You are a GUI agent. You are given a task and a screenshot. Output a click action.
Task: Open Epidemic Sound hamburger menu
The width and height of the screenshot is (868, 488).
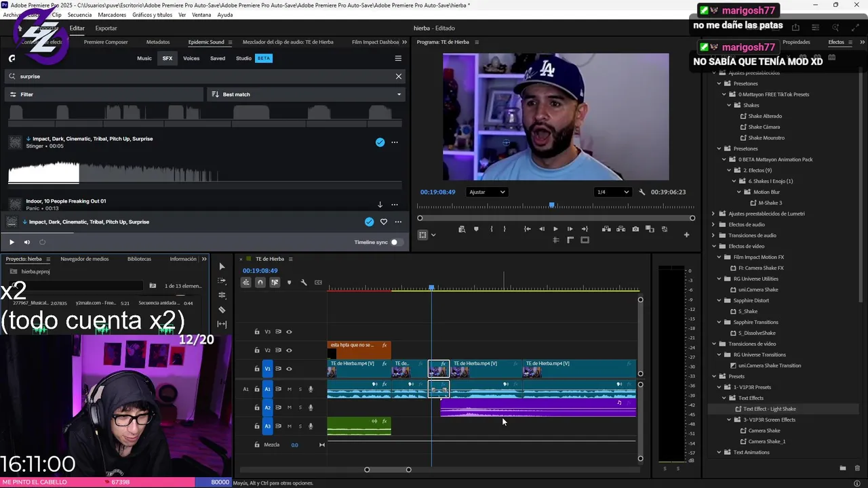398,58
